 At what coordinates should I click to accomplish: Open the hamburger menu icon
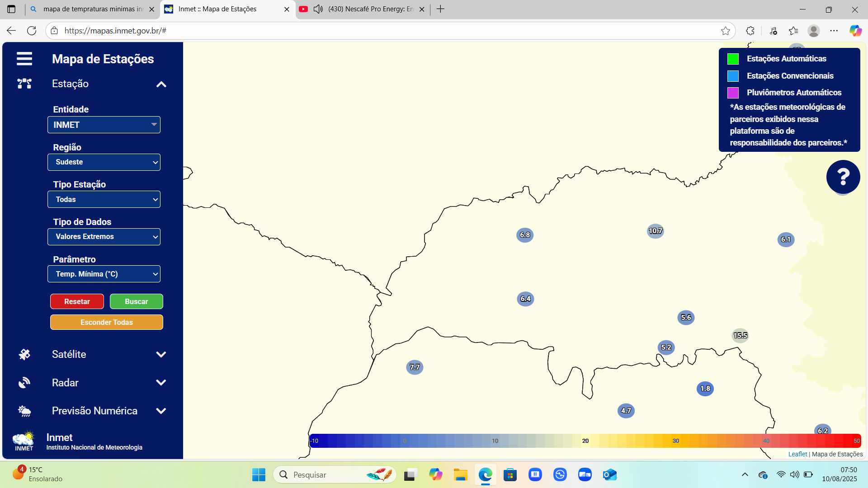tap(24, 59)
